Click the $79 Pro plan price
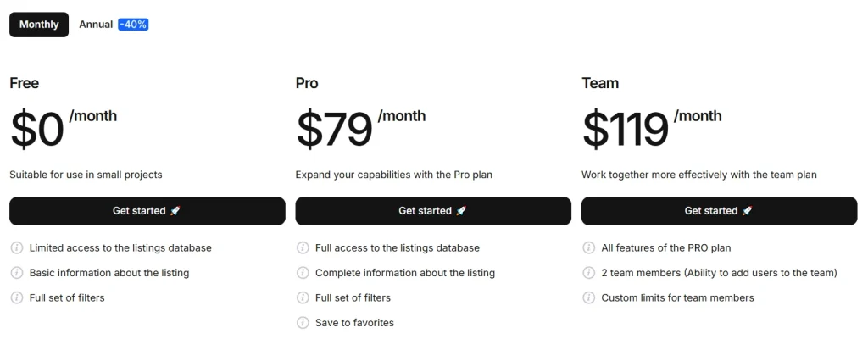Image resolution: width=868 pixels, height=339 pixels. 335,130
